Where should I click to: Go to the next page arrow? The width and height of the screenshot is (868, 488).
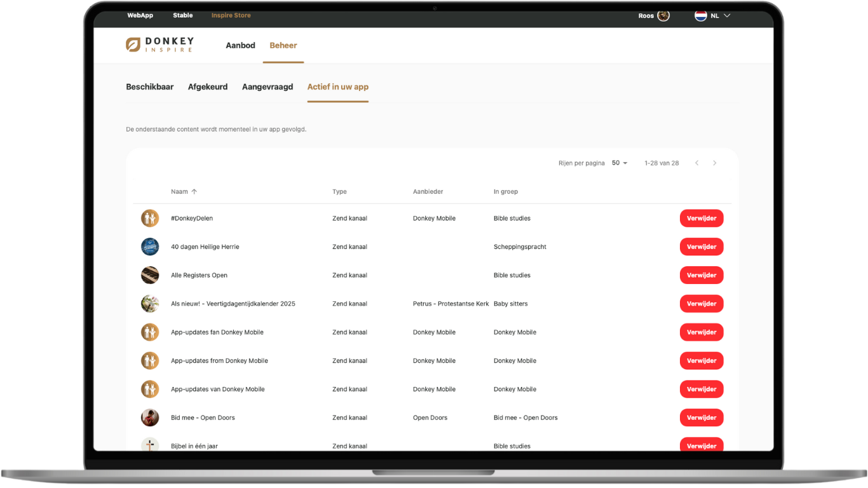click(x=715, y=163)
